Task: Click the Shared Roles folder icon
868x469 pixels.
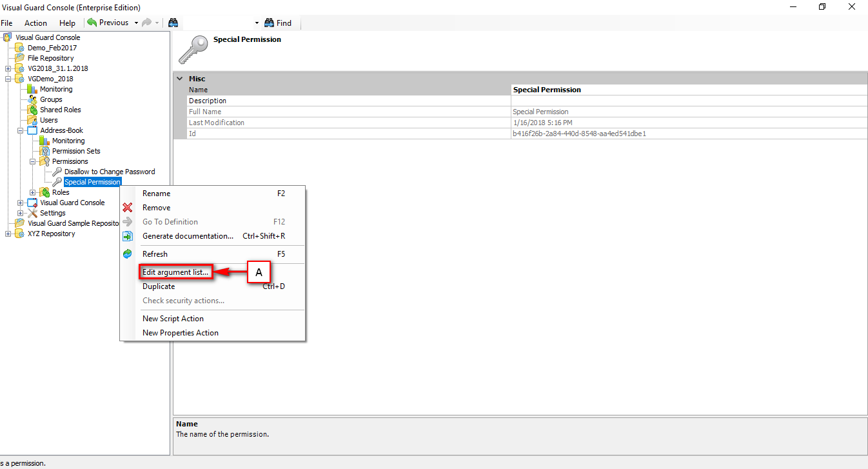Action: (32, 110)
